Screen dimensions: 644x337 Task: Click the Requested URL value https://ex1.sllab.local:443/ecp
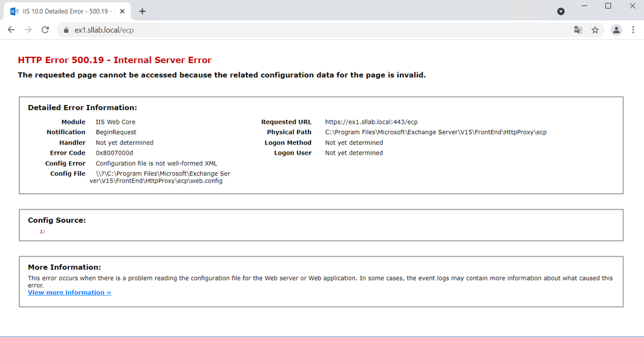click(372, 122)
